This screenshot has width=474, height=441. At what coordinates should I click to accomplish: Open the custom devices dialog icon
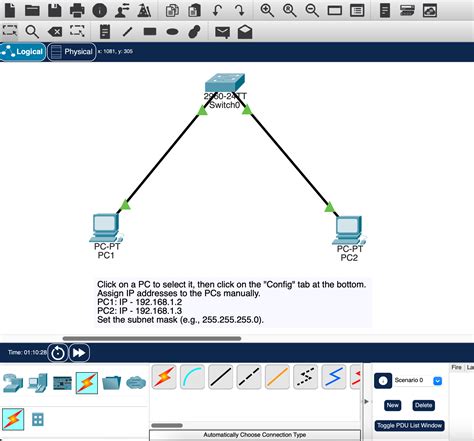(x=357, y=11)
